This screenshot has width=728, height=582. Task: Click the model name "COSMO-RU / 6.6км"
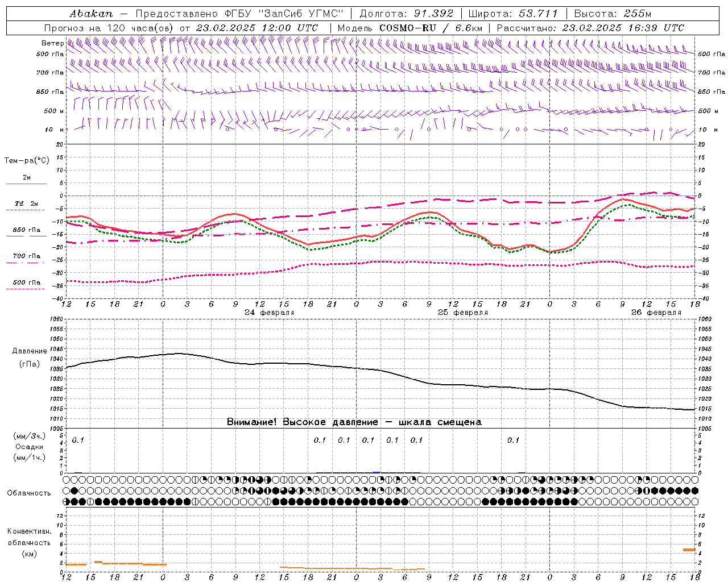pos(431,28)
